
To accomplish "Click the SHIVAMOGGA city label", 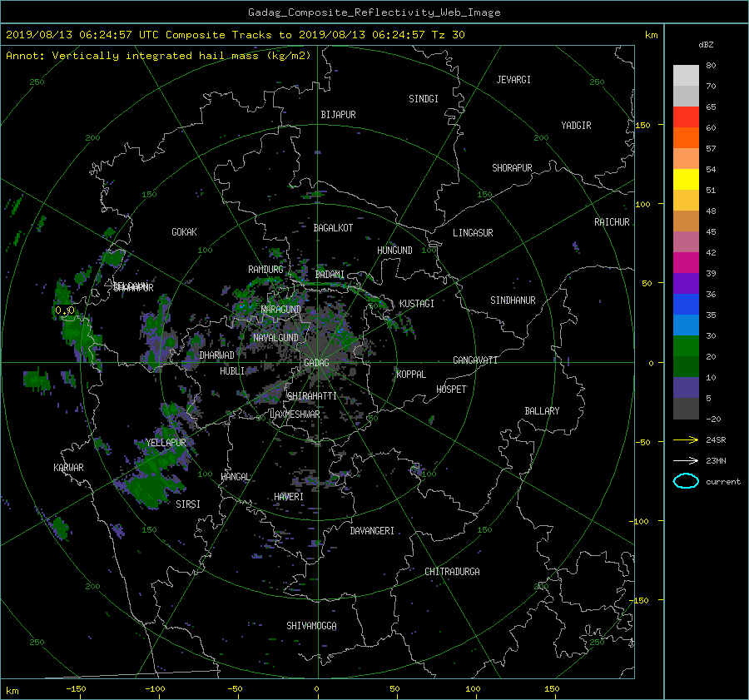I will point(311,625).
